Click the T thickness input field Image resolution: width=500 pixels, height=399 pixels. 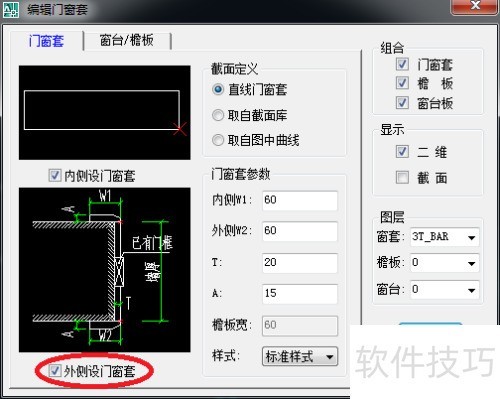(x=300, y=263)
